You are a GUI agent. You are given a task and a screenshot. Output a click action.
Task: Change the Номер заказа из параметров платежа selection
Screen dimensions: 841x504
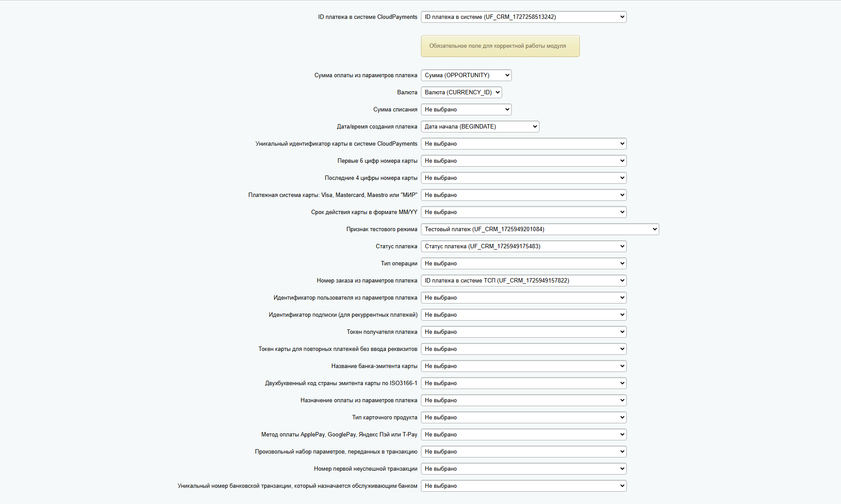pos(523,280)
